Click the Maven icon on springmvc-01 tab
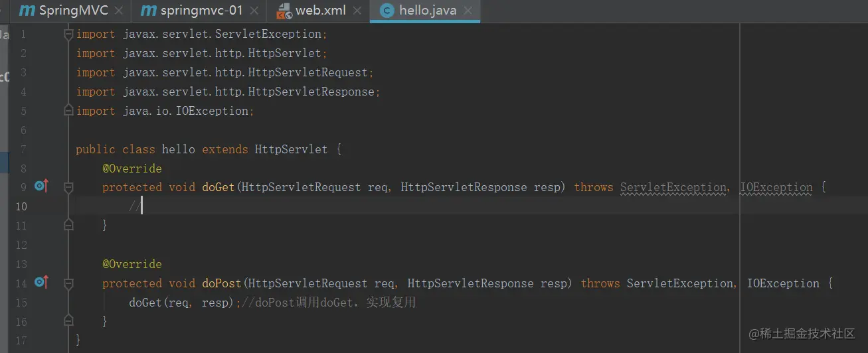The height and width of the screenshot is (353, 868). click(x=149, y=11)
